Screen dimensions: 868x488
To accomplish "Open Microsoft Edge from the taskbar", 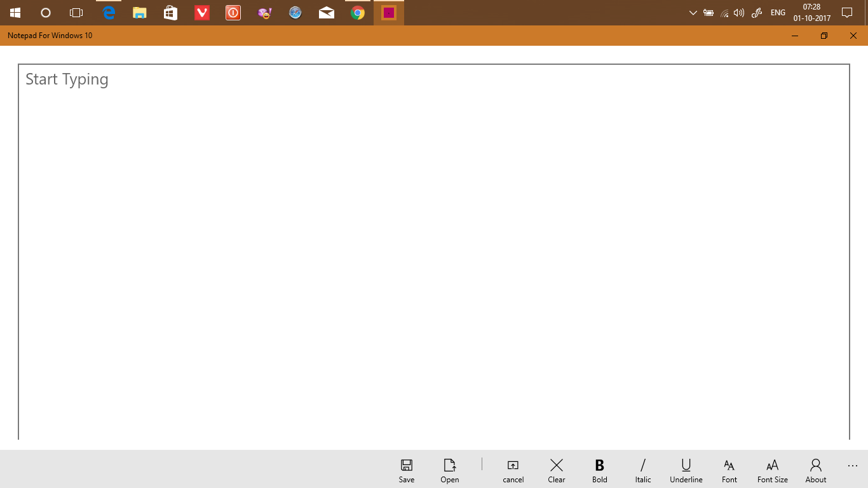I will pos(108,12).
